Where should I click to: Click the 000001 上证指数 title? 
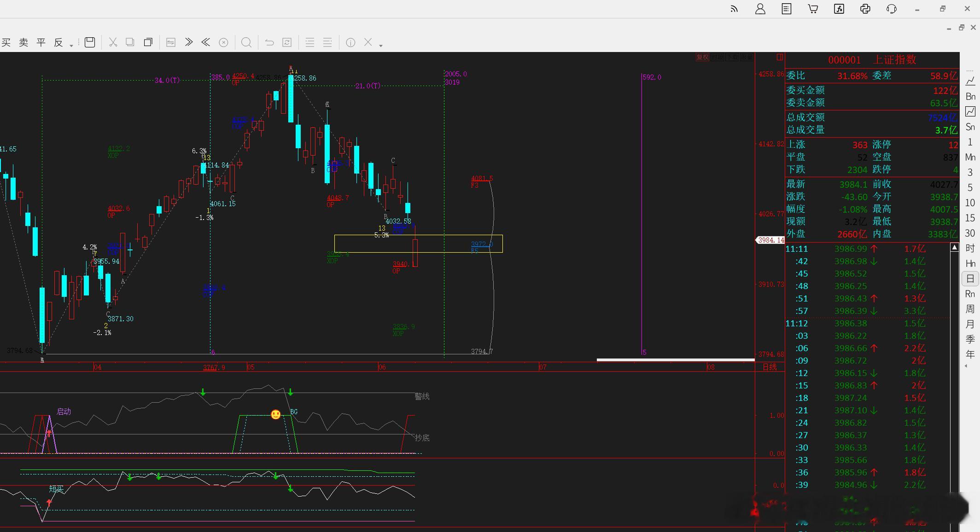coord(872,60)
